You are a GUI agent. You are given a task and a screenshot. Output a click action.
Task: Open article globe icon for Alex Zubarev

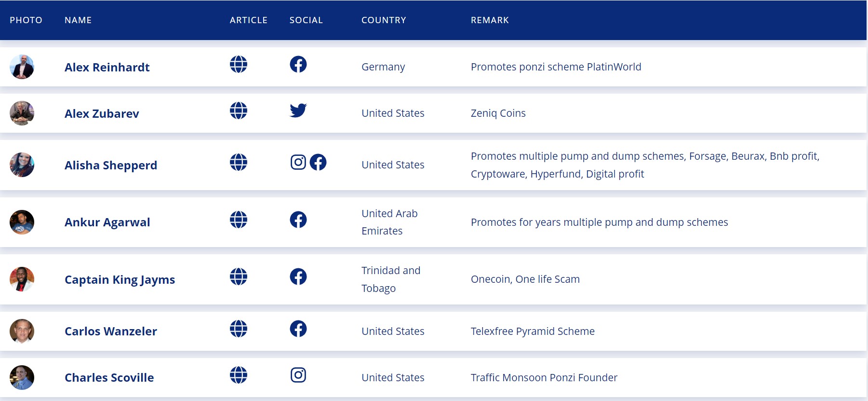(239, 111)
